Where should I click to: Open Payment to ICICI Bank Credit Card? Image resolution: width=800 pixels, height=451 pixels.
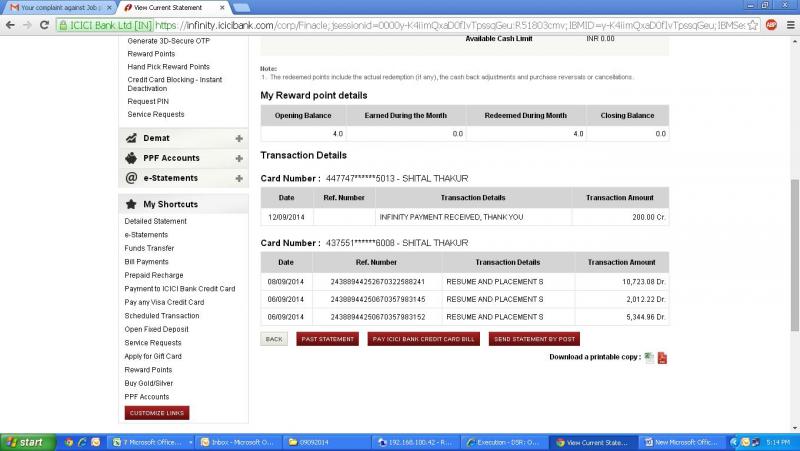point(180,289)
